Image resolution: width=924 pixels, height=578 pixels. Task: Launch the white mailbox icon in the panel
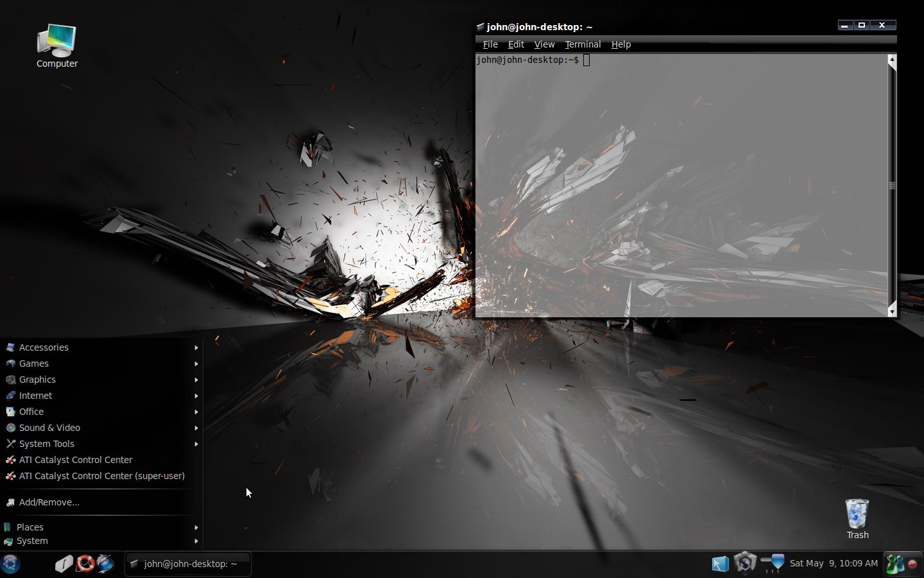pyautogui.click(x=64, y=564)
